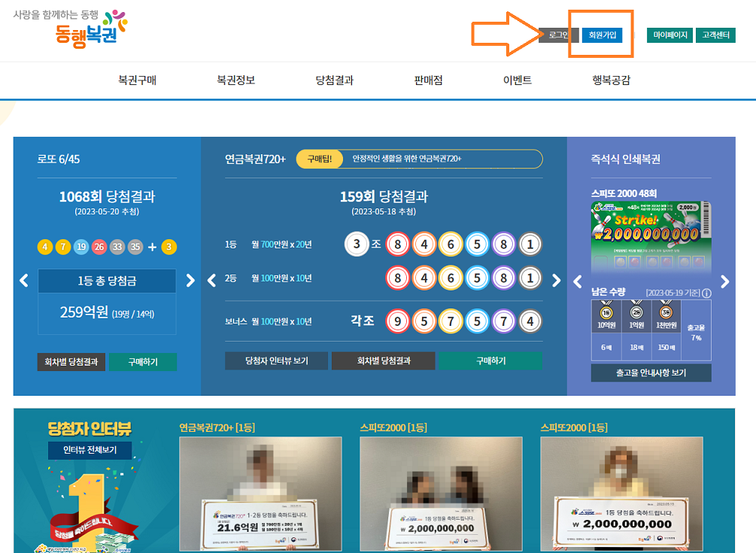Click the right arrow of the 연금복권720+ panel
The height and width of the screenshot is (553, 756).
(557, 280)
